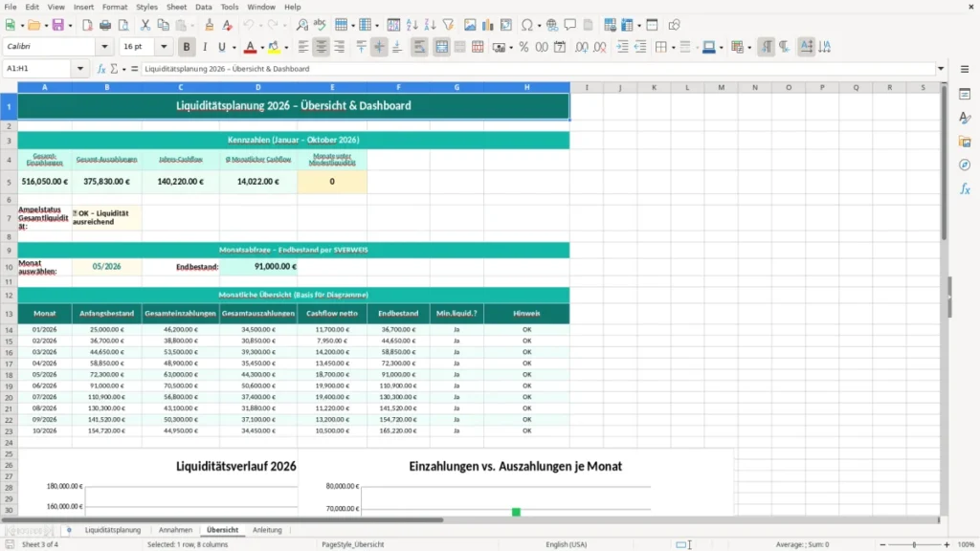Screen dimensions: 980x551
Task: Open Conditional Formatting dropdown arrow
Action: tap(749, 48)
